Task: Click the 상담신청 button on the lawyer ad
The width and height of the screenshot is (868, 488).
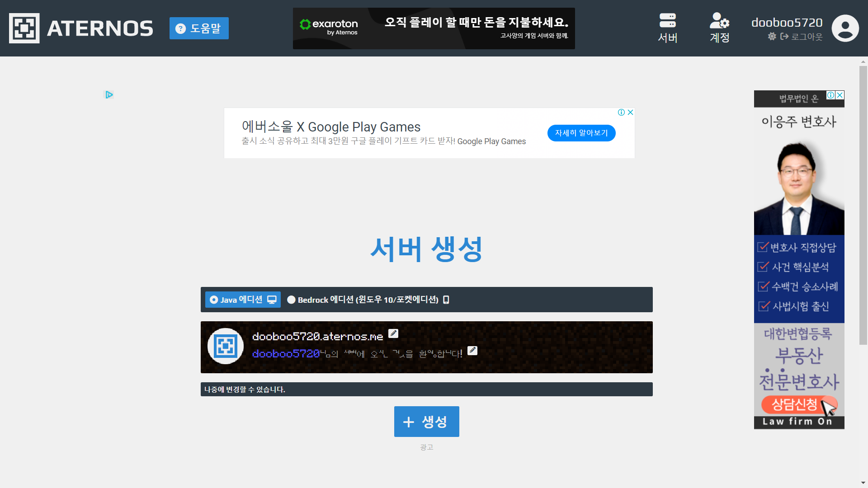Action: click(794, 404)
